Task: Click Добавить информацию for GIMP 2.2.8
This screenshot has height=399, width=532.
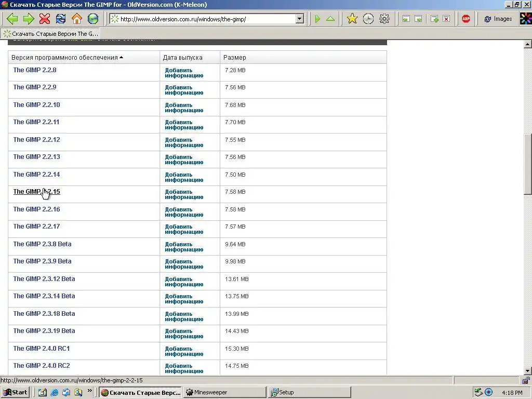Action: coord(184,73)
